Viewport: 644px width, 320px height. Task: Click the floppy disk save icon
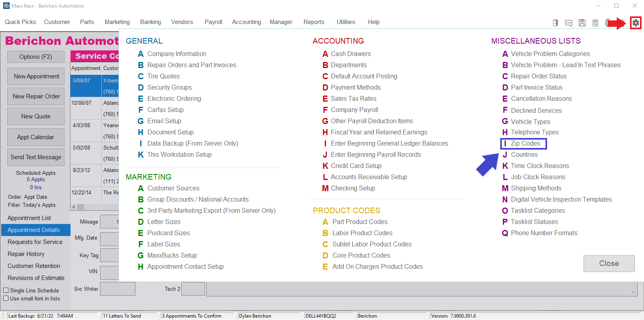tap(582, 23)
